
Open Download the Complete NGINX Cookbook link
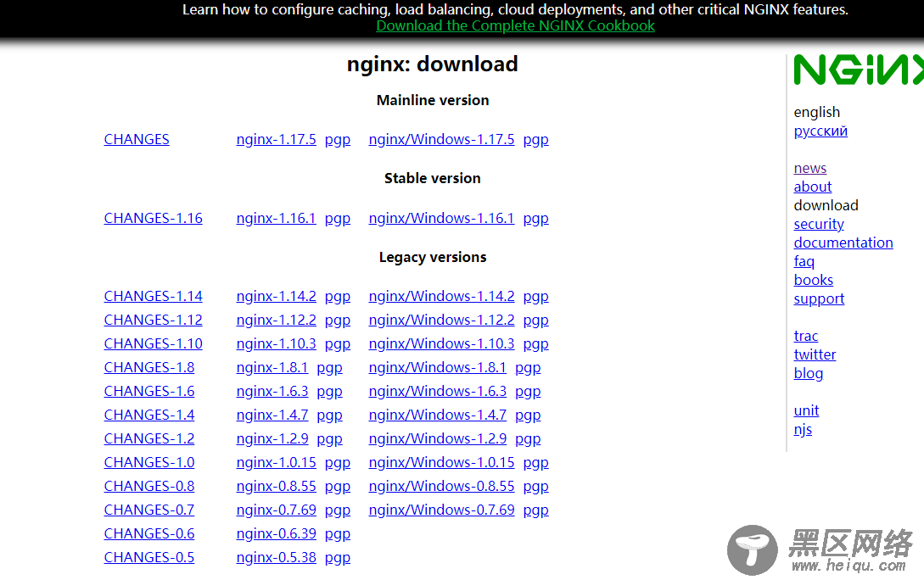515,26
